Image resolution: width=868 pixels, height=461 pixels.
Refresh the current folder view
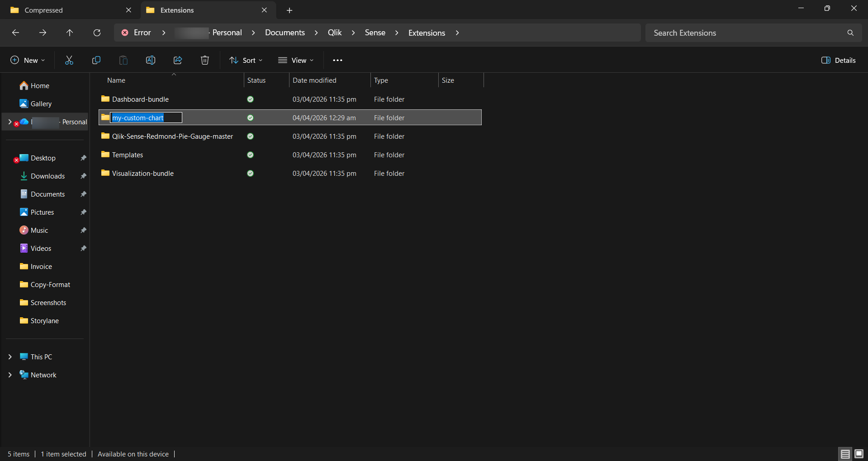[97, 33]
